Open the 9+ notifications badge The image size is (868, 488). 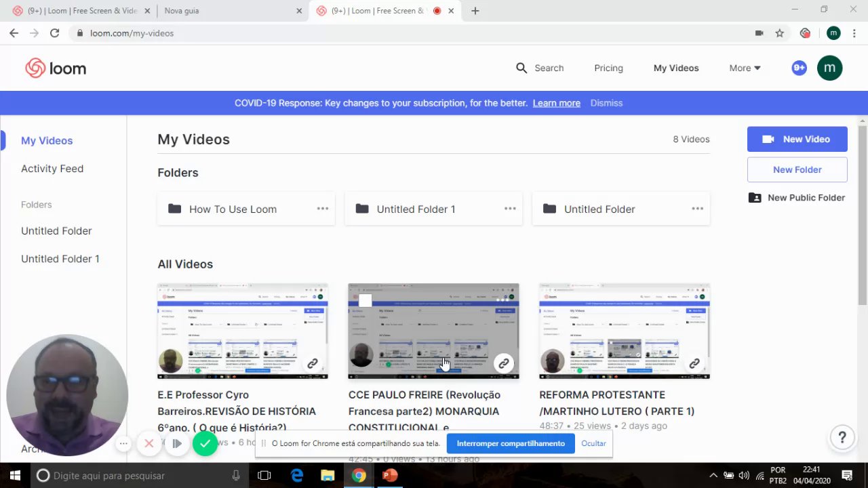pos(799,68)
